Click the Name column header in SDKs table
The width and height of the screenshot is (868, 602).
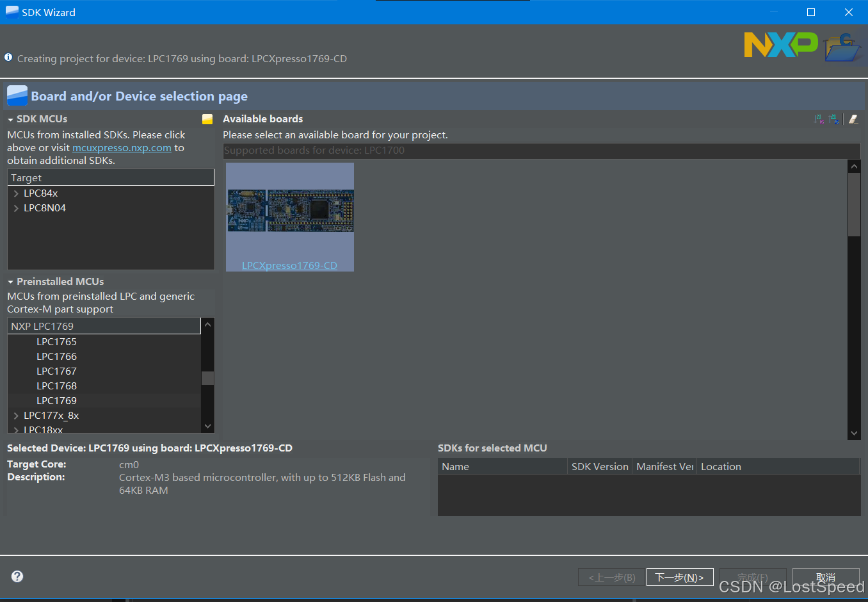(502, 467)
